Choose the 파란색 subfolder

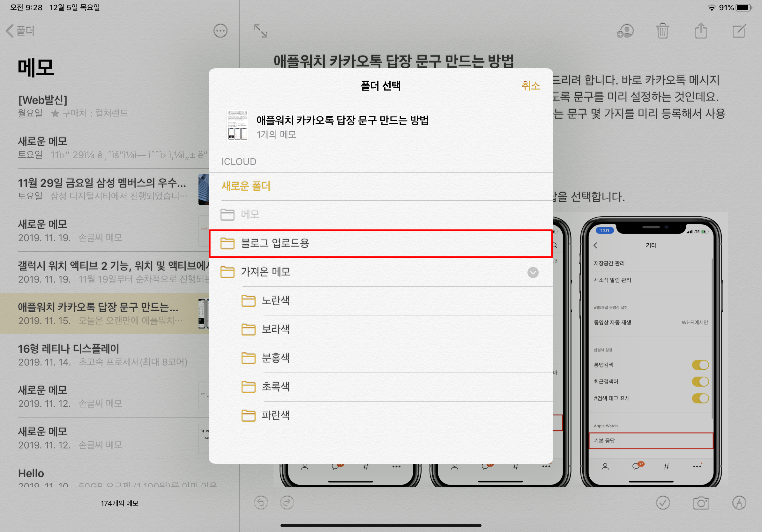[275, 415]
